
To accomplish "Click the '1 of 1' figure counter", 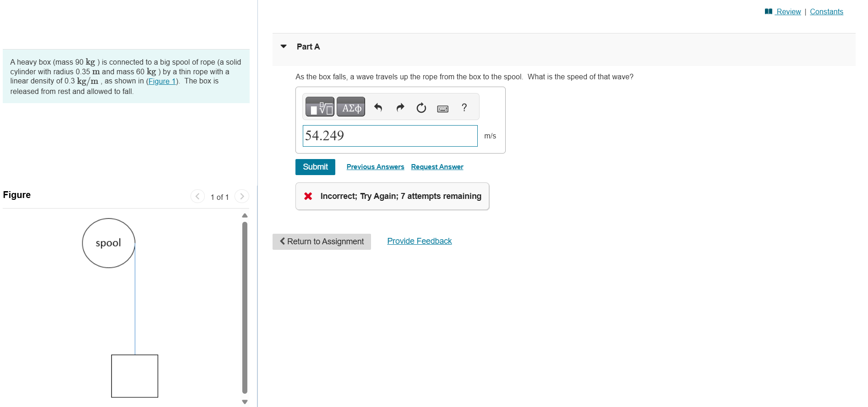I will click(219, 197).
